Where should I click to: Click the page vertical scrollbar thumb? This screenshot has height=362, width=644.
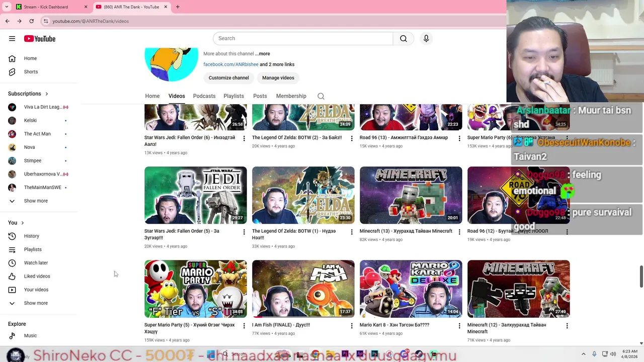(641, 277)
